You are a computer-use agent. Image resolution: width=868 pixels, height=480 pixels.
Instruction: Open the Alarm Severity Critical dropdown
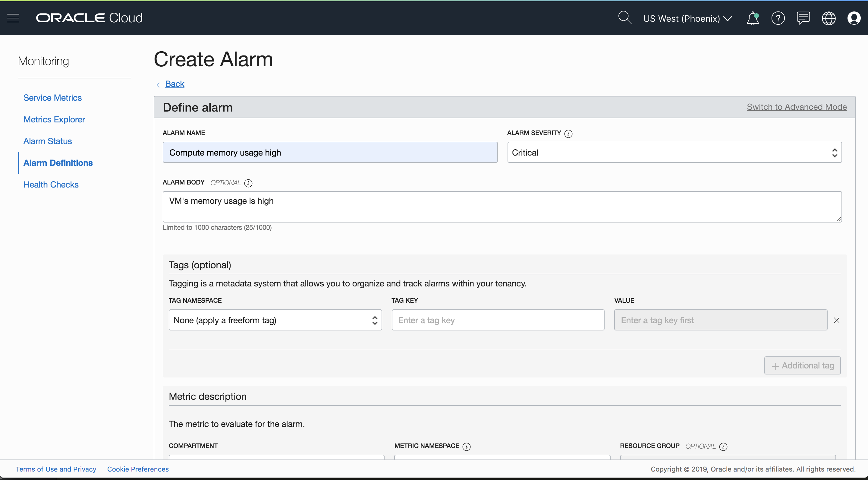point(674,152)
